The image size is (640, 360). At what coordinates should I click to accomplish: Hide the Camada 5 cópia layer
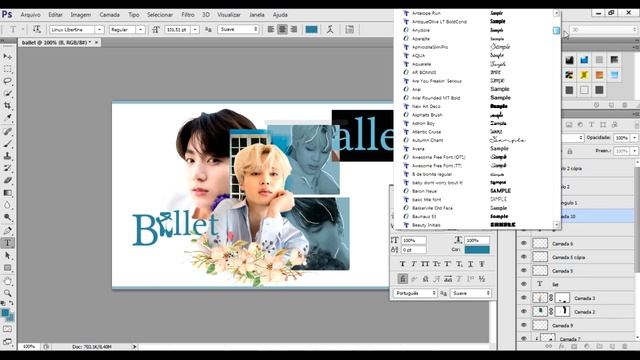coord(524,257)
